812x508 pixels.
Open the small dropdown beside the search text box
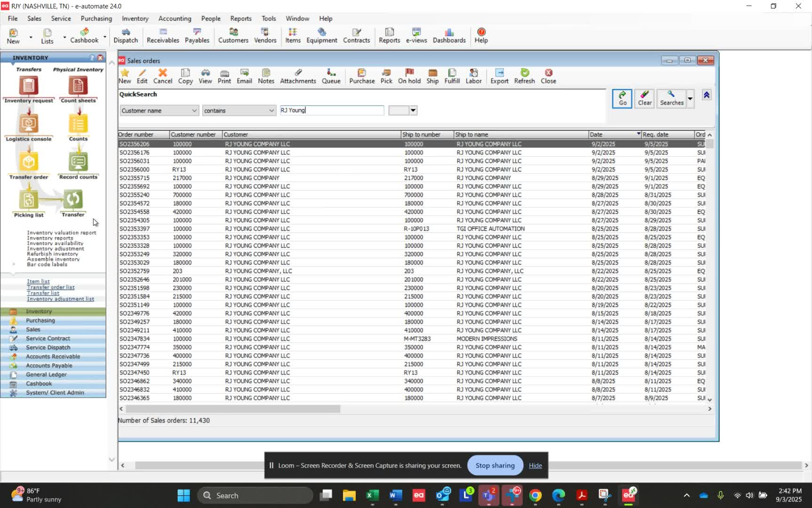tap(413, 111)
